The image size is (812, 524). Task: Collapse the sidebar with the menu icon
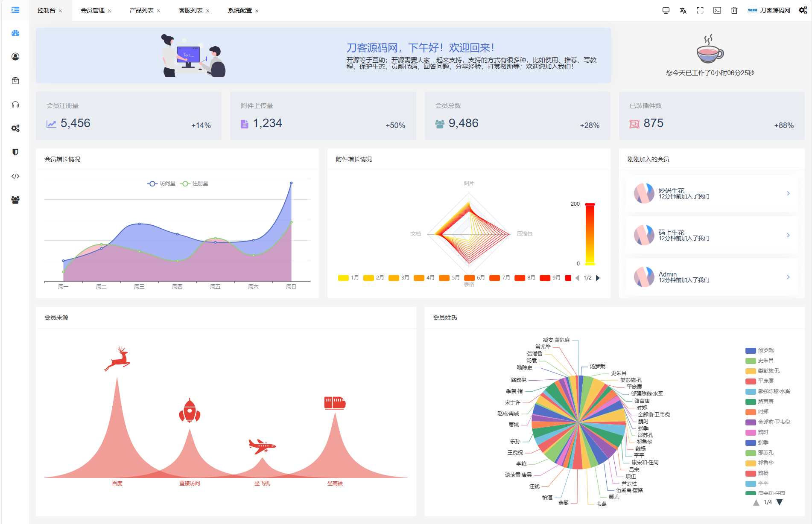coord(16,9)
